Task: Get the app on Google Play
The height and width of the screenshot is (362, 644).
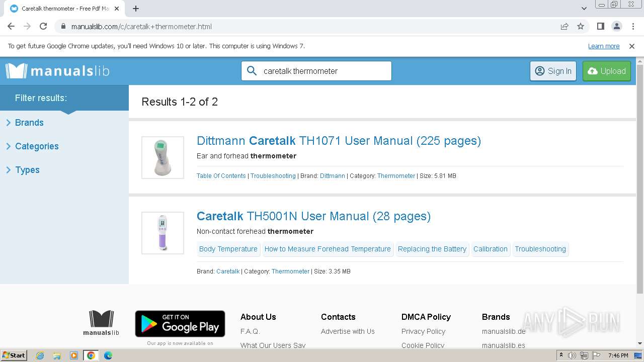Action: pos(180,324)
